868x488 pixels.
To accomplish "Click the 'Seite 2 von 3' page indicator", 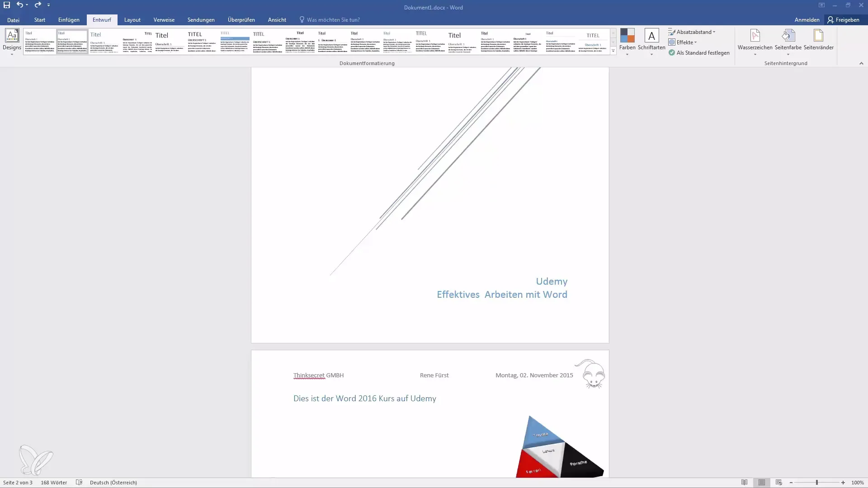I will point(18,483).
